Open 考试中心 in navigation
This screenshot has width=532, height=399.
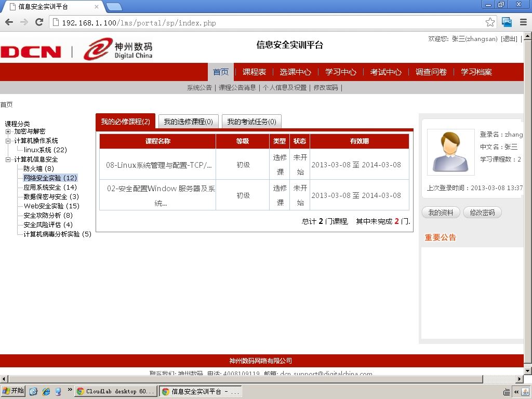[386, 72]
